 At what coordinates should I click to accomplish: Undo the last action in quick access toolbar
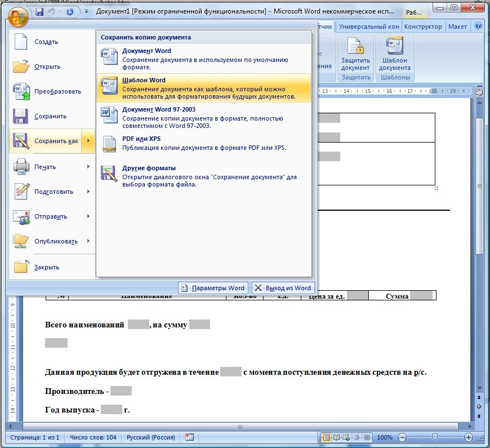click(x=52, y=12)
